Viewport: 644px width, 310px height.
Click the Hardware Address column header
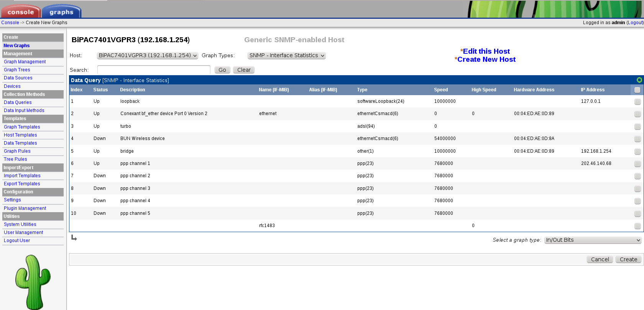tap(534, 90)
